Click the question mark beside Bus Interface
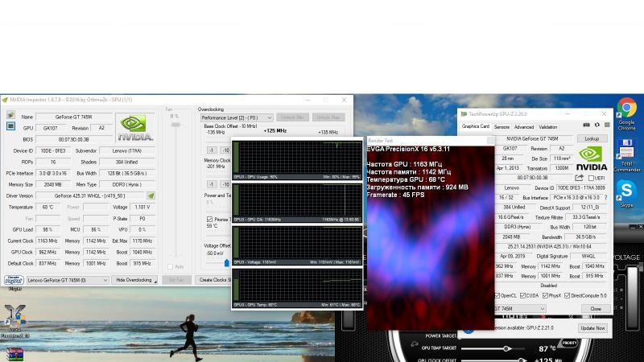This screenshot has height=362, width=644. tap(606, 197)
